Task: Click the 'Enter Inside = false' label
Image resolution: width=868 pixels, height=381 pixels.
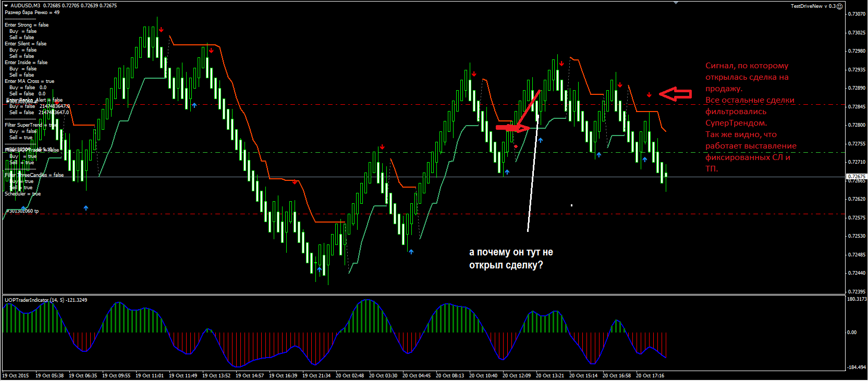Action: click(26, 63)
